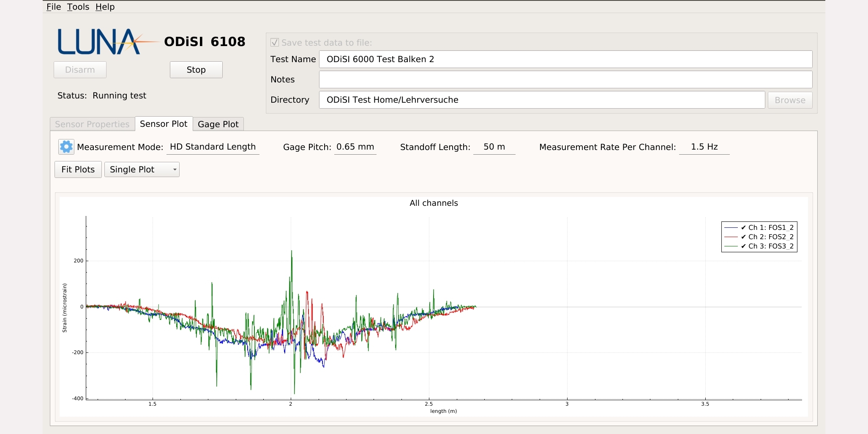This screenshot has height=434, width=868.
Task: Click the empty Notes field
Action: pos(565,79)
